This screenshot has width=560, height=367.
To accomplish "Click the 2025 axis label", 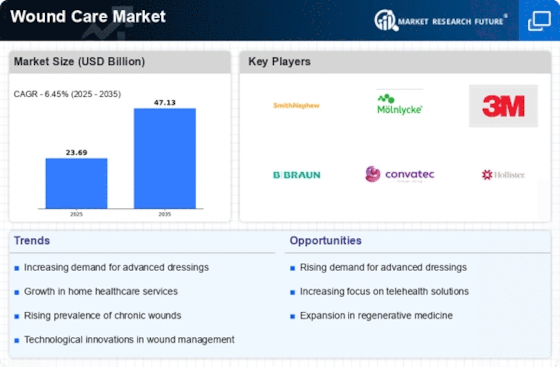I will click(x=76, y=214).
